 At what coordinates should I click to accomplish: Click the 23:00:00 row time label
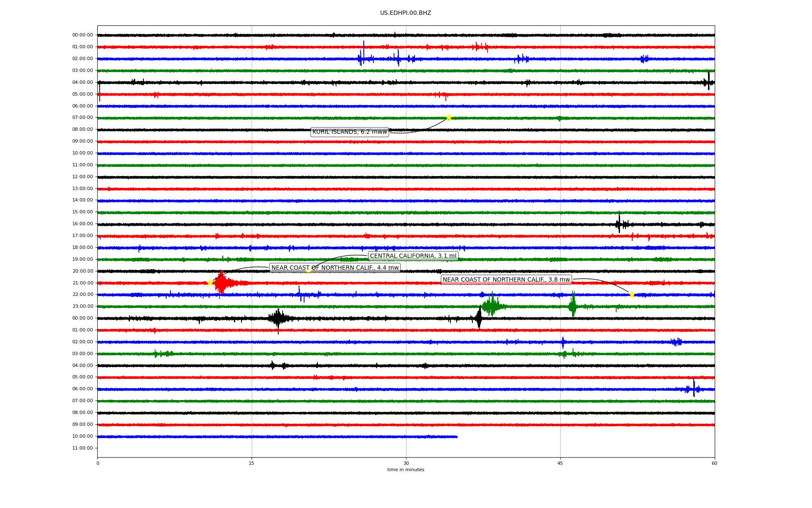pyautogui.click(x=82, y=306)
